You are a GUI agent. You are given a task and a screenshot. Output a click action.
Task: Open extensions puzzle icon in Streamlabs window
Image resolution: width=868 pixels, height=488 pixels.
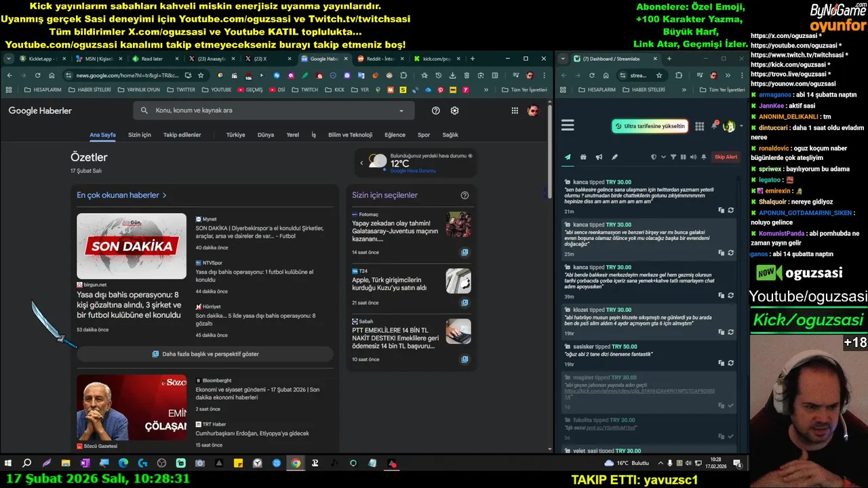[x=679, y=75]
